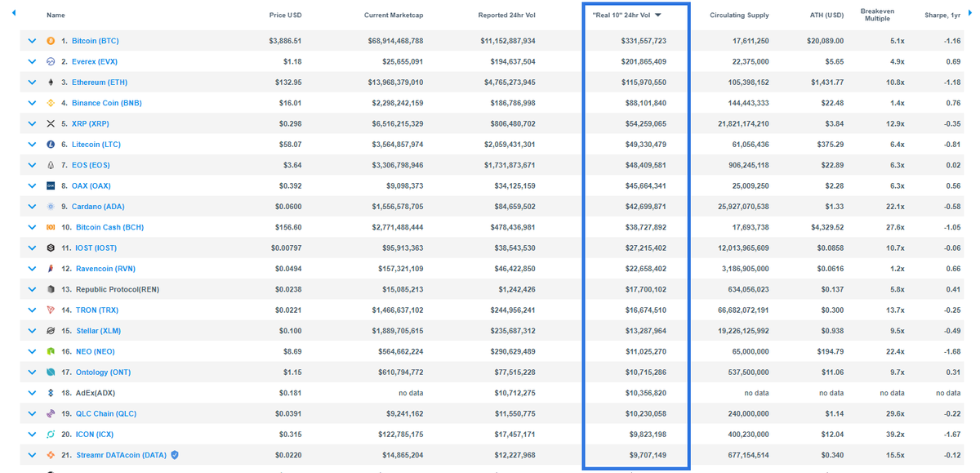Click the Bitcoin Cash icon
This screenshot has width=980, height=473.
click(x=51, y=227)
